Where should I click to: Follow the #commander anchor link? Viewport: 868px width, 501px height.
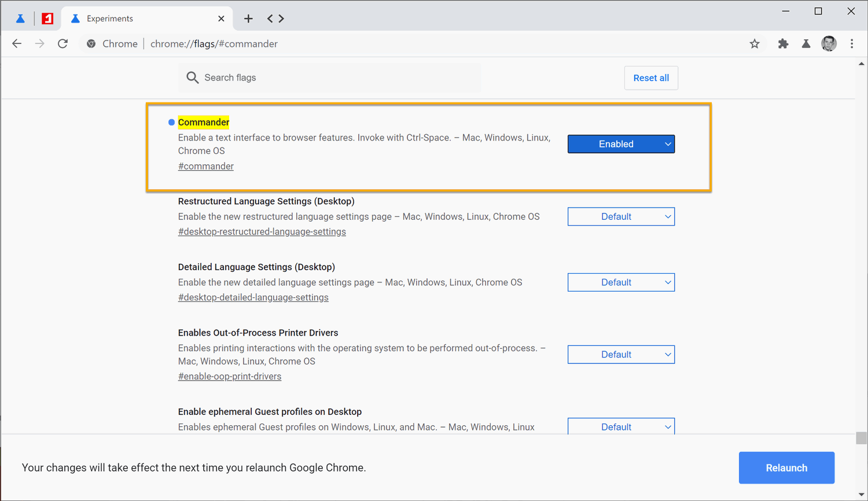point(206,167)
